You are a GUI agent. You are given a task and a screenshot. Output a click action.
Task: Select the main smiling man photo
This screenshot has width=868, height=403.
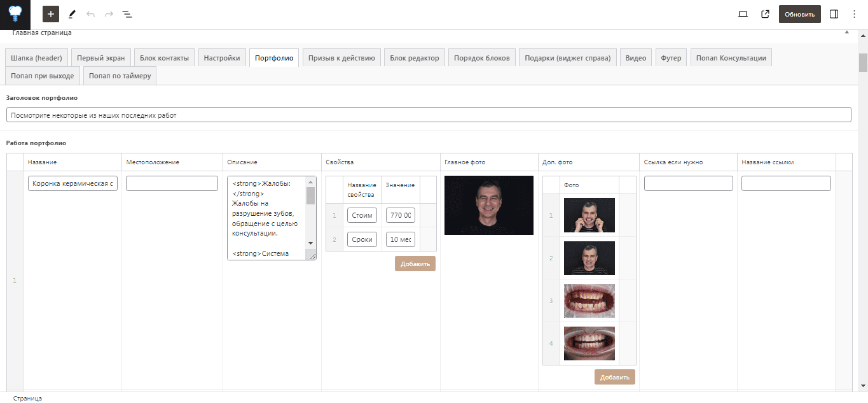pyautogui.click(x=489, y=205)
